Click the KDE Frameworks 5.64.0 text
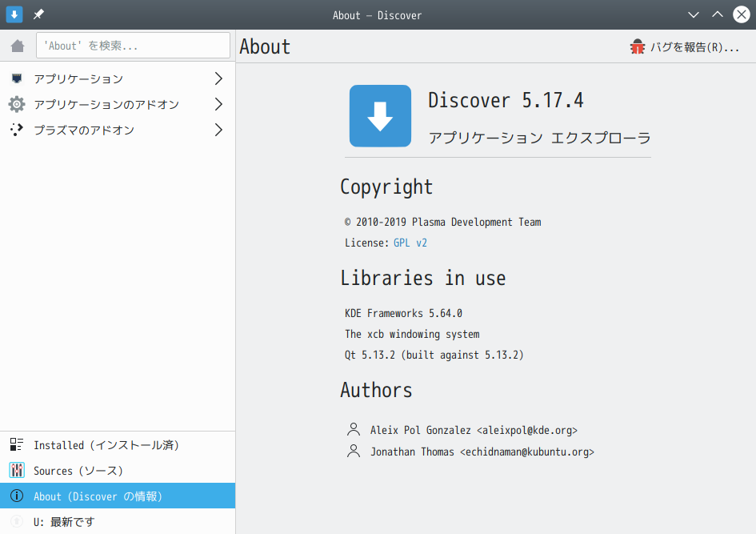 click(x=403, y=314)
